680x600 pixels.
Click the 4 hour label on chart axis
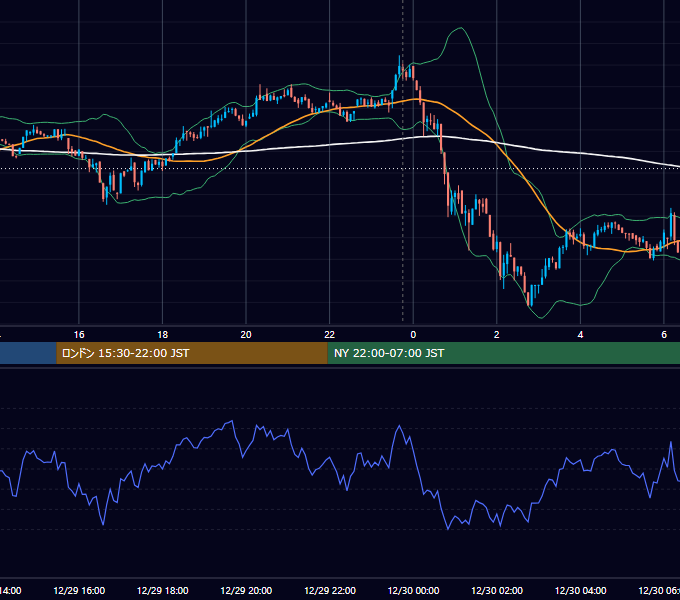(x=580, y=335)
